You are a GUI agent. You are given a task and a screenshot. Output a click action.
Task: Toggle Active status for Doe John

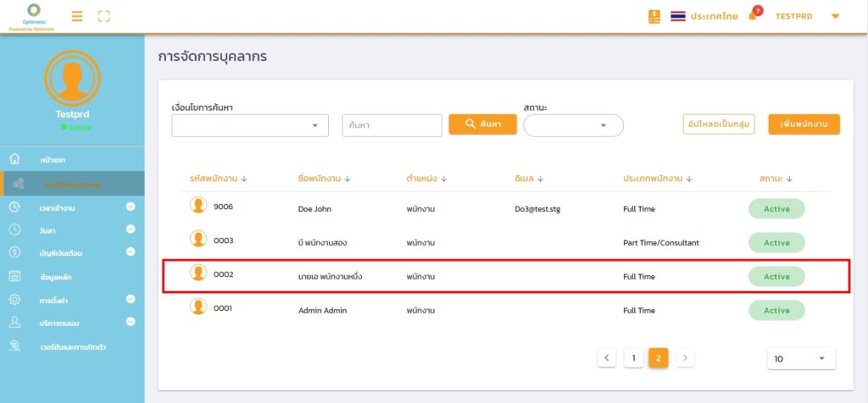pyautogui.click(x=776, y=209)
